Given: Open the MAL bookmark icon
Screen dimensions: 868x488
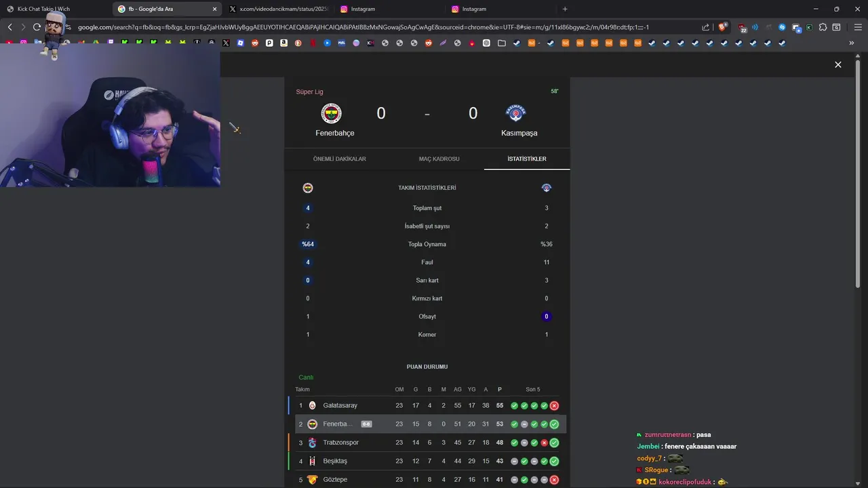Looking at the screenshot, I should coord(341,43).
